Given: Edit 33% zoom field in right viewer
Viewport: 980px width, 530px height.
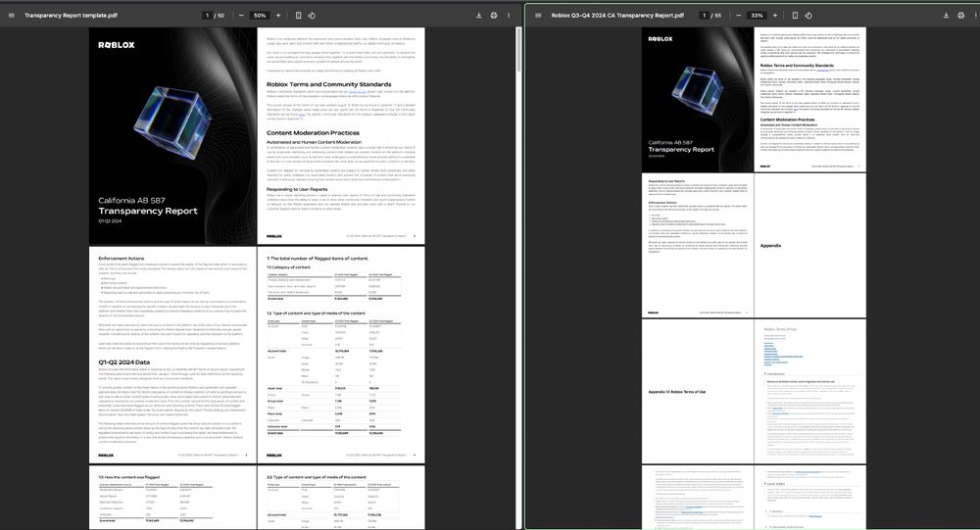Looking at the screenshot, I should (x=757, y=15).
